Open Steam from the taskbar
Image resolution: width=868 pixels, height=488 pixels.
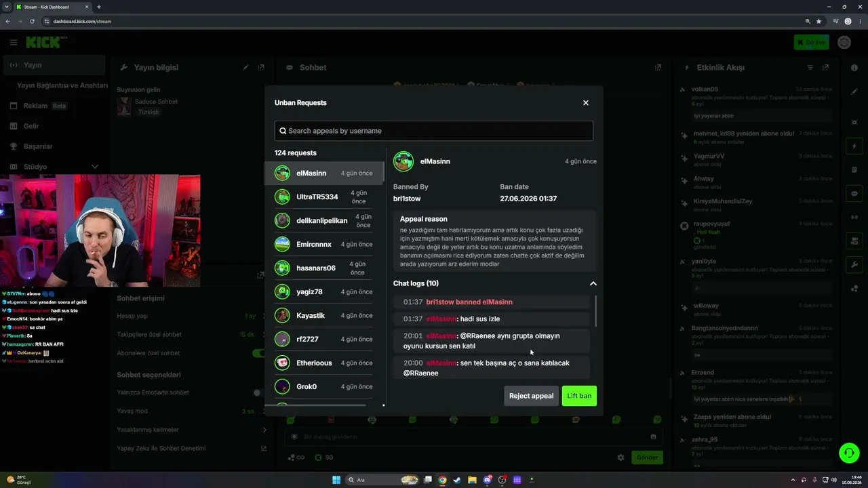click(457, 480)
